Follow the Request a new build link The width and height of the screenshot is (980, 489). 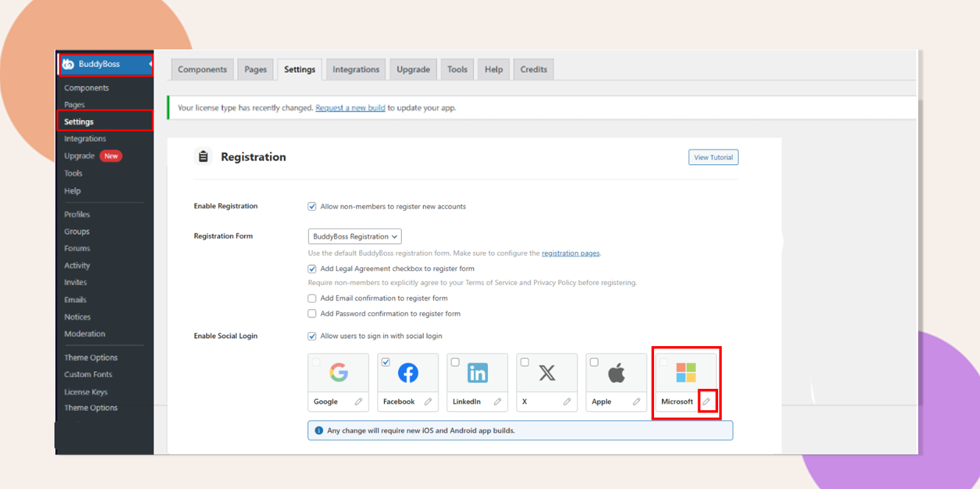[350, 108]
